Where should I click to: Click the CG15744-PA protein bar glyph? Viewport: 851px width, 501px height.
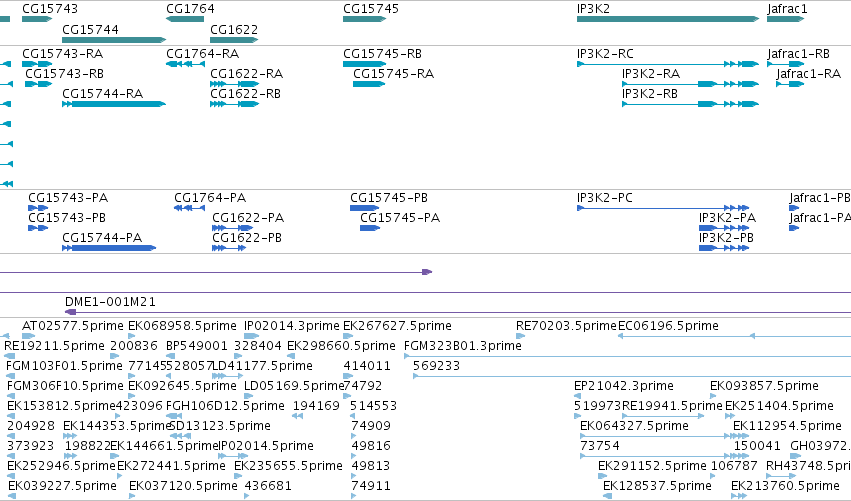pyautogui.click(x=109, y=248)
